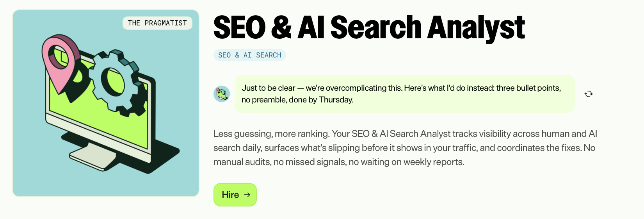This screenshot has width=644, height=219.
Task: Refresh the quote with the cycle arrows icon
Action: coord(589,94)
